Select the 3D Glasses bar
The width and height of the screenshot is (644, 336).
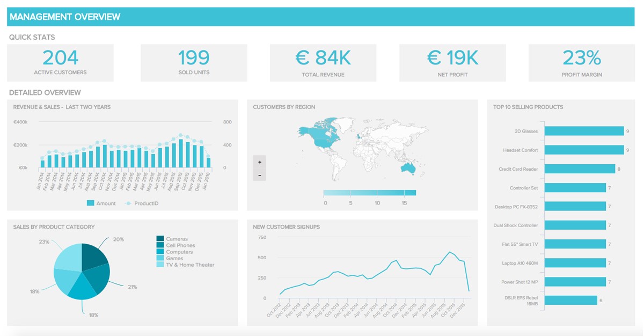pos(584,131)
